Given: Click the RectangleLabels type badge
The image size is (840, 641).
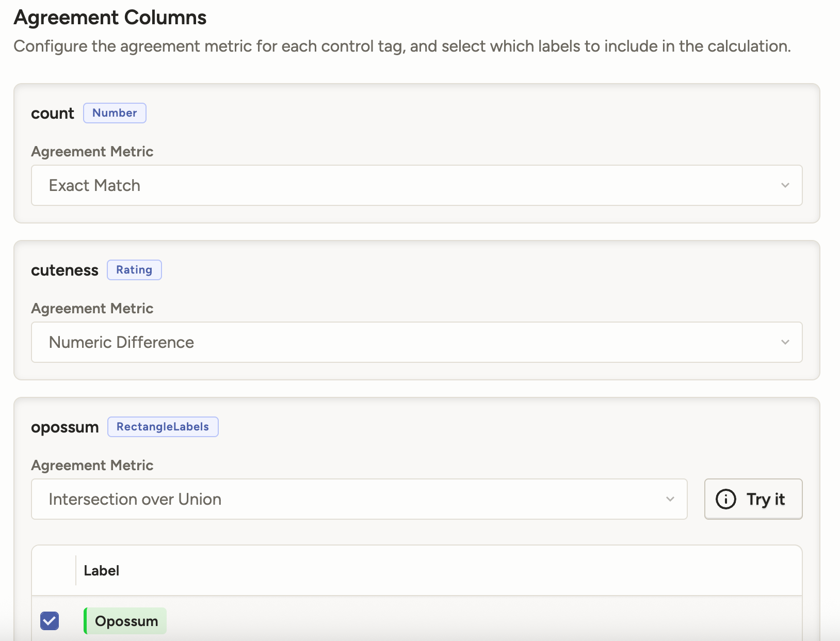Looking at the screenshot, I should [x=163, y=427].
